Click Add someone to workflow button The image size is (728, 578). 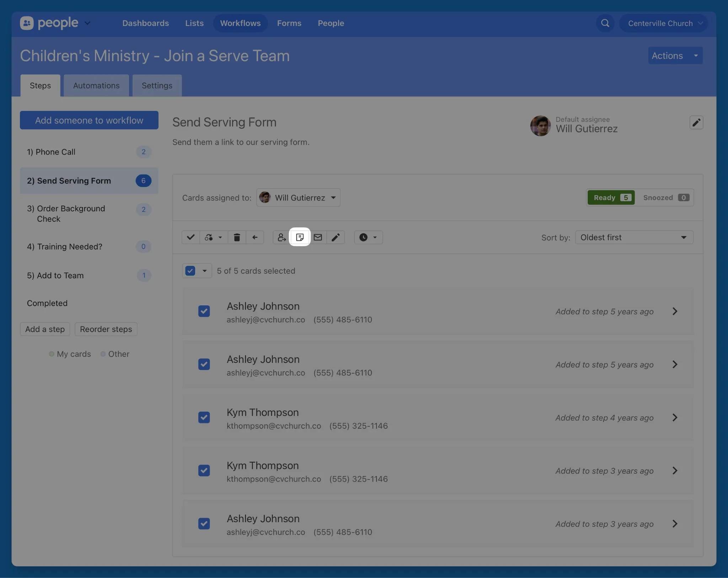pos(89,120)
